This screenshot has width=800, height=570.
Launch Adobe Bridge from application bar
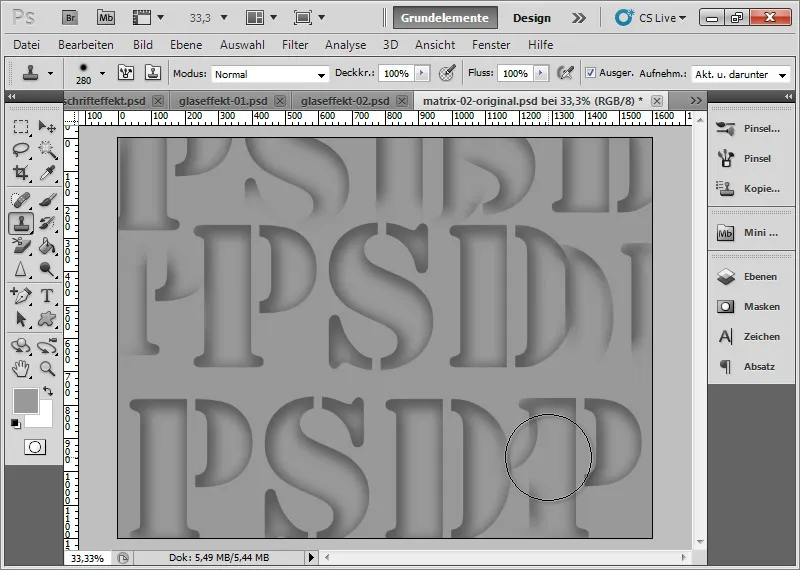click(70, 18)
